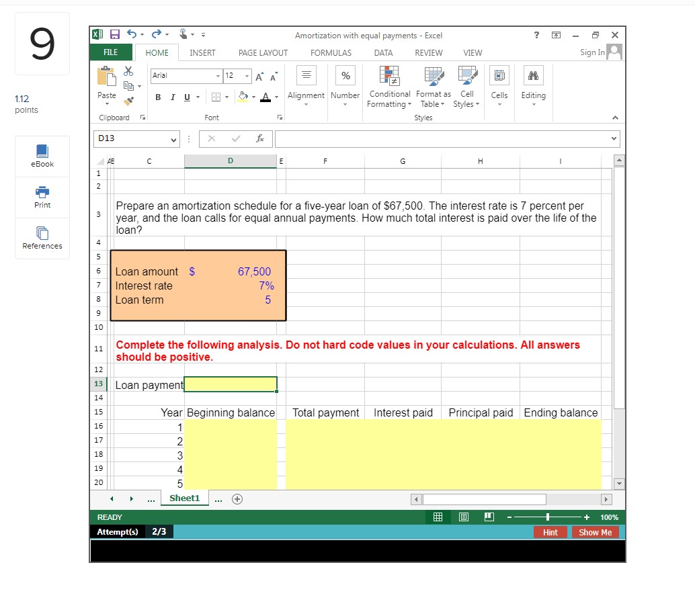Open the Insert Function fx dialog

(x=259, y=139)
